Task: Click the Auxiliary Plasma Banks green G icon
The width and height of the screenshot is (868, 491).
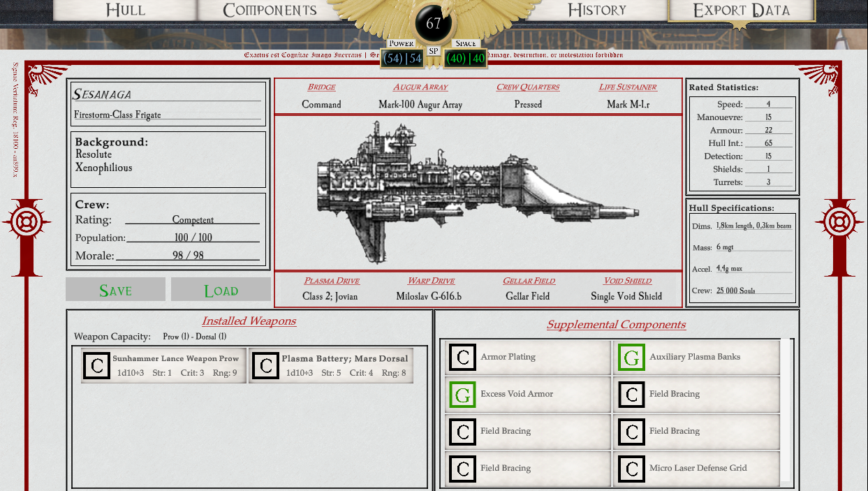Action: [x=631, y=357]
